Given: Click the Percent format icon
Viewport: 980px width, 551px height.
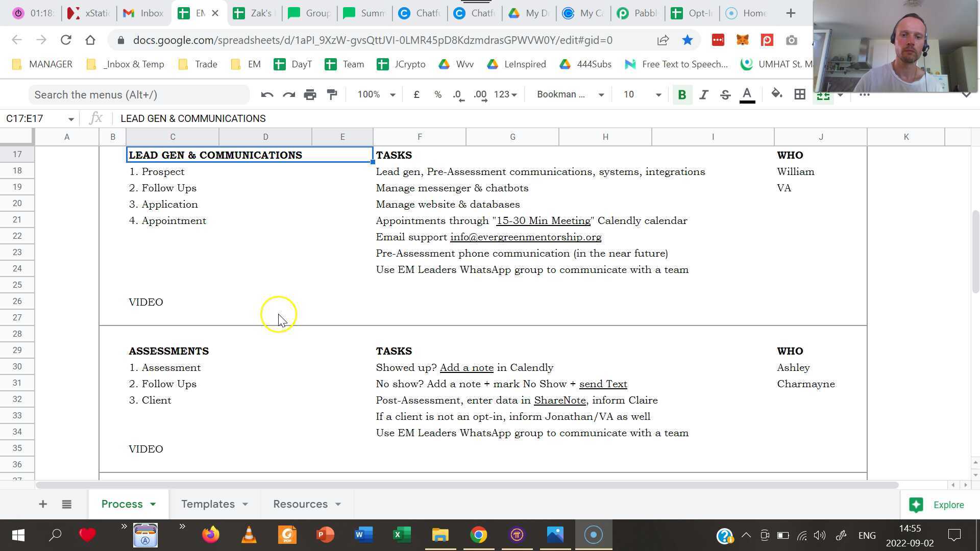Looking at the screenshot, I should tap(437, 94).
